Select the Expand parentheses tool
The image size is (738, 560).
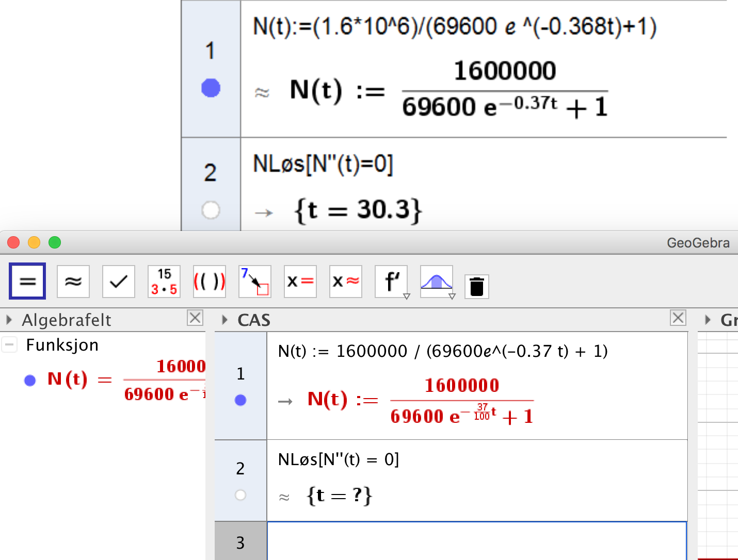tap(209, 281)
